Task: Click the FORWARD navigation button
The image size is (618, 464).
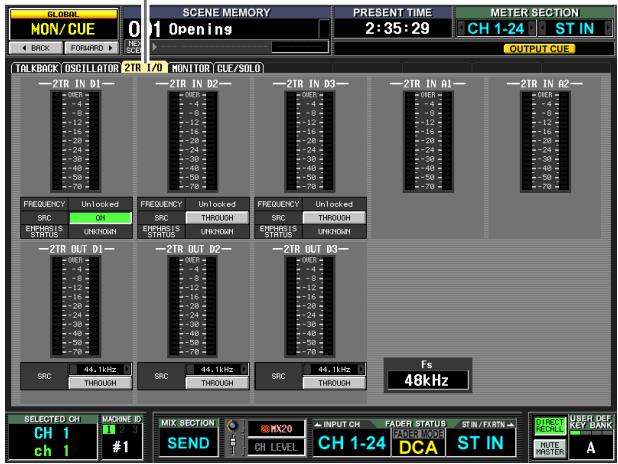Action: pos(91,48)
